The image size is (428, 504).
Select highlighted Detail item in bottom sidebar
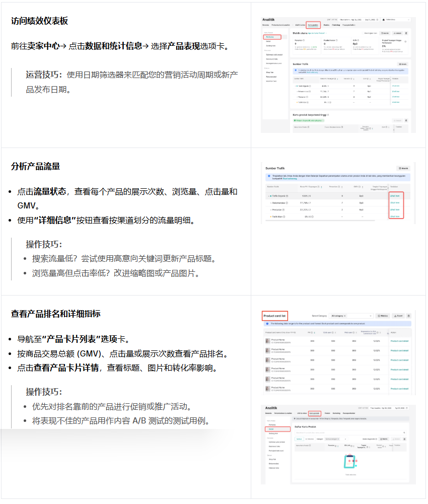277,429
